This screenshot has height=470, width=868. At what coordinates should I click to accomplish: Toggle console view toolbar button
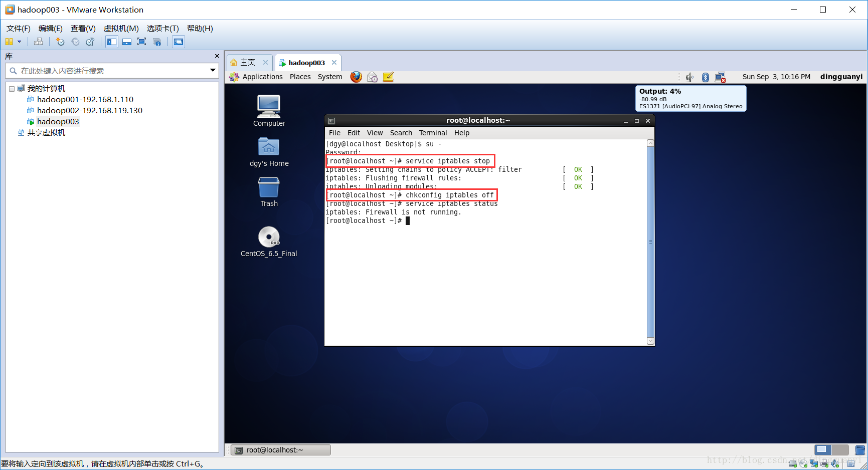pyautogui.click(x=179, y=42)
